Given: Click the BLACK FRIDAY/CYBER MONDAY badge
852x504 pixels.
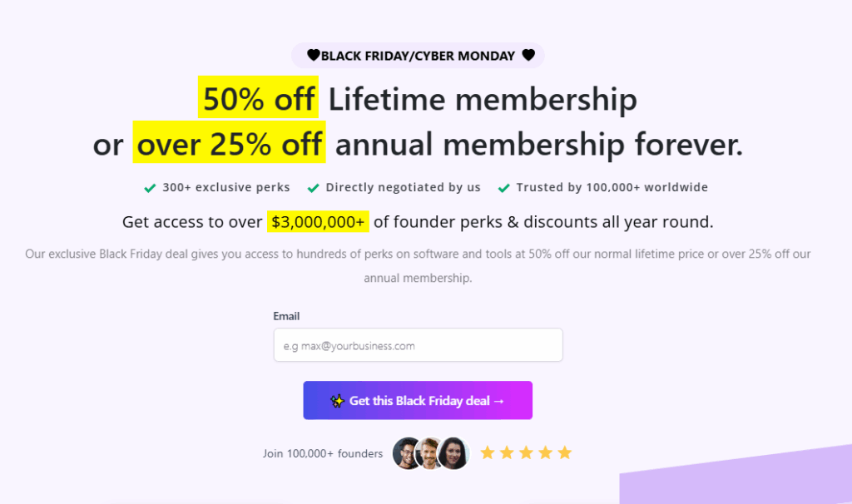Looking at the screenshot, I should (418, 56).
